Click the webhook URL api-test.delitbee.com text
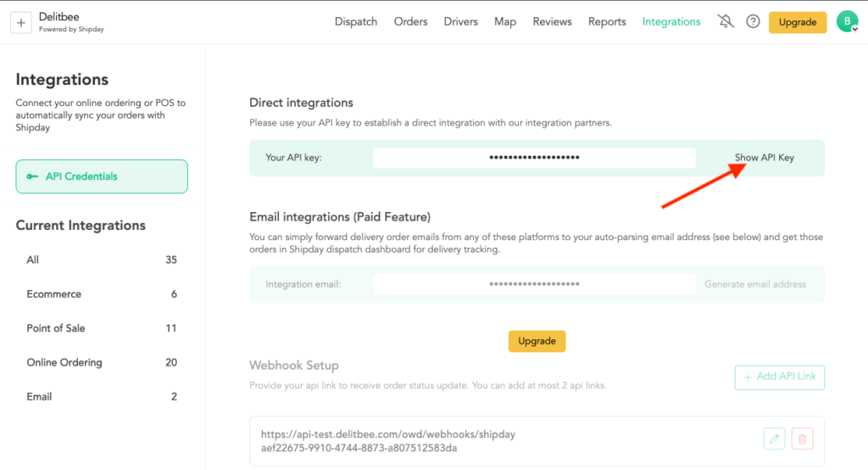This screenshot has height=470, width=868. (x=388, y=434)
